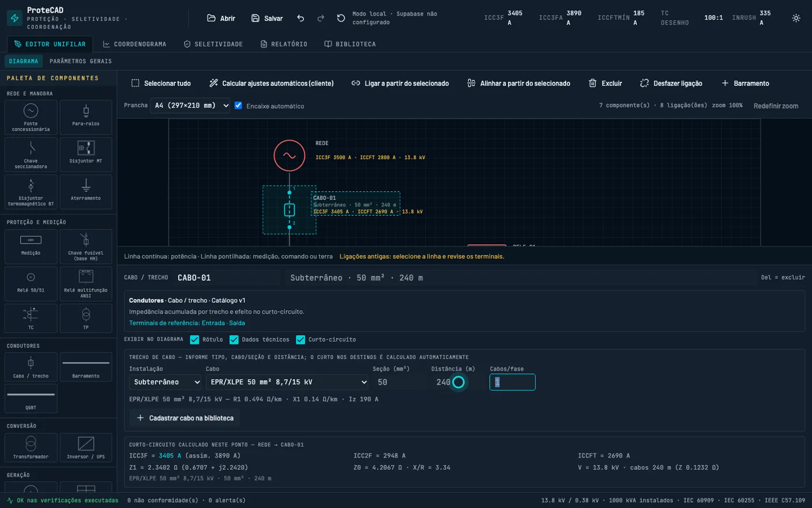Choose the Relé 50/51 component
The height and width of the screenshot is (508, 812).
coord(31,284)
